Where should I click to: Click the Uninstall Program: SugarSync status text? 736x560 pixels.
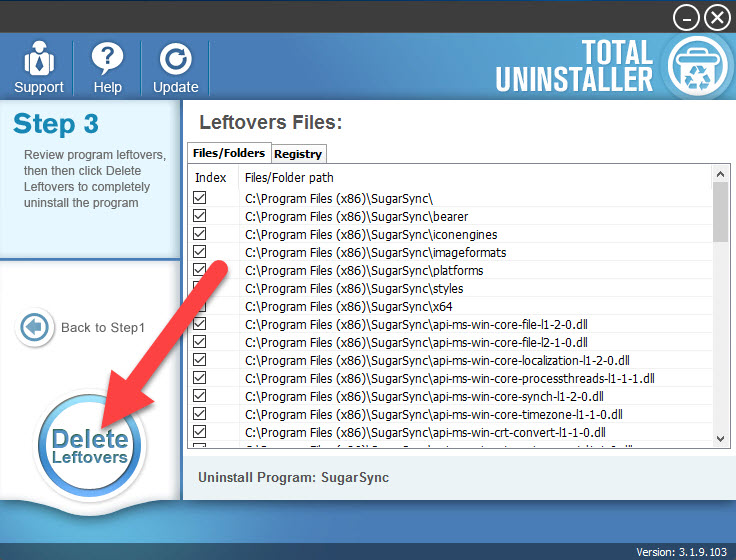coord(293,477)
